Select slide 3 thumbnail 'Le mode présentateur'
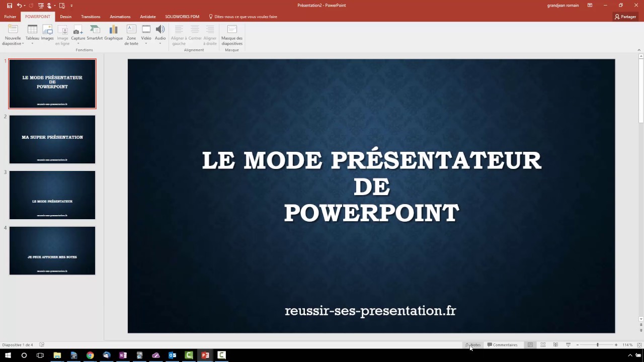 [52, 195]
